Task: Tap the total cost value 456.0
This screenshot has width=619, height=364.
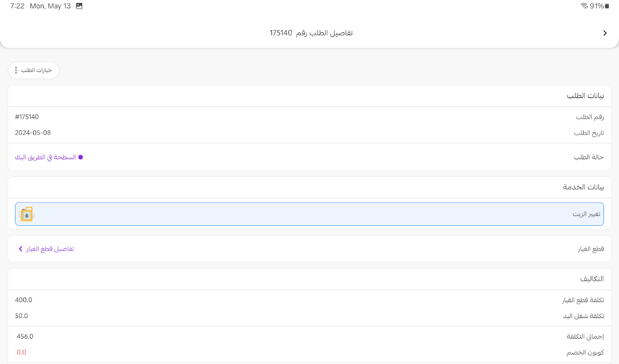Action: pyautogui.click(x=25, y=337)
